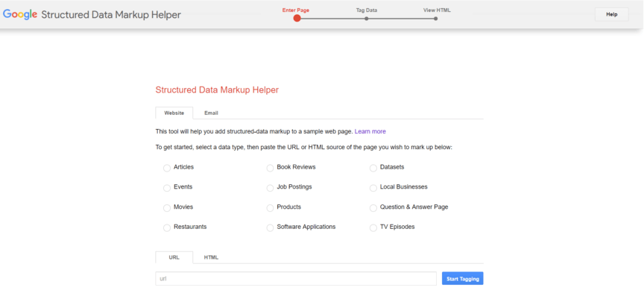Image resolution: width=644 pixels, height=308 pixels.
Task: Switch to the Website tab
Action: pyautogui.click(x=174, y=113)
